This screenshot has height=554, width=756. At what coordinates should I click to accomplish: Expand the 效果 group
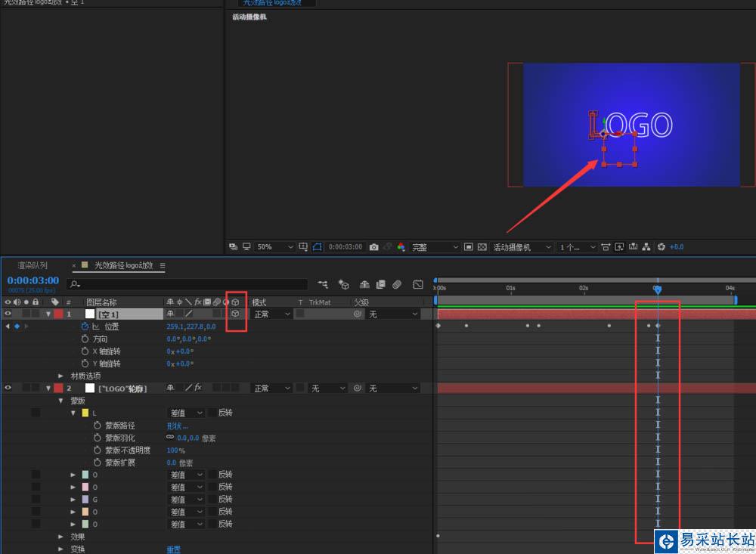60,536
